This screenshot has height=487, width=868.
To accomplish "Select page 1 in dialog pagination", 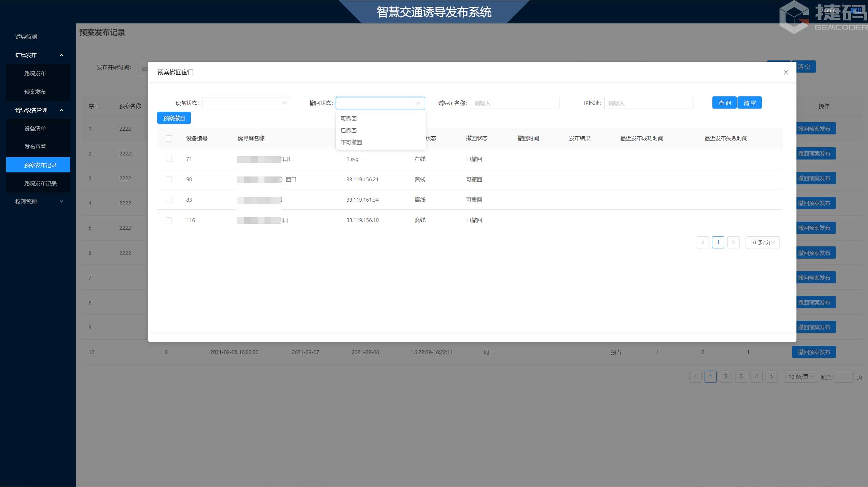I will point(718,242).
